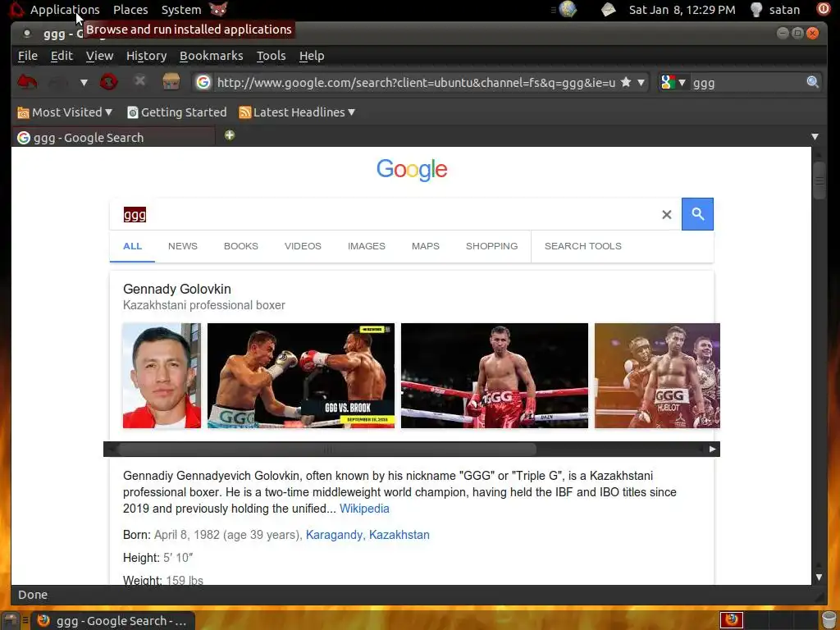Switch to the BOOKS results tab

coord(240,246)
